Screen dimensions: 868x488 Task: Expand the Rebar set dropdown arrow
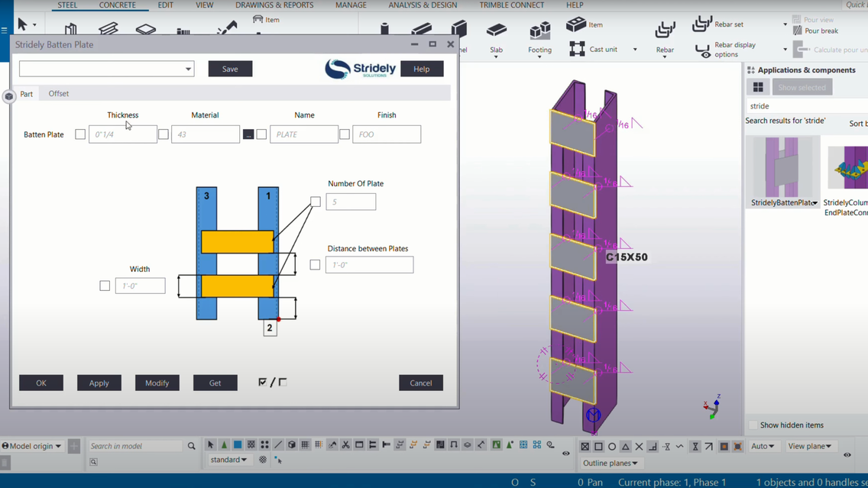point(785,24)
